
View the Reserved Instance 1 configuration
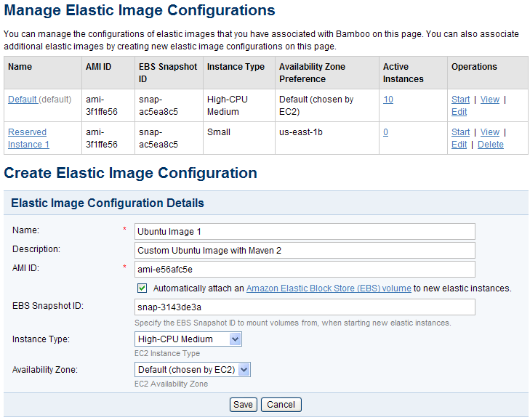(490, 132)
